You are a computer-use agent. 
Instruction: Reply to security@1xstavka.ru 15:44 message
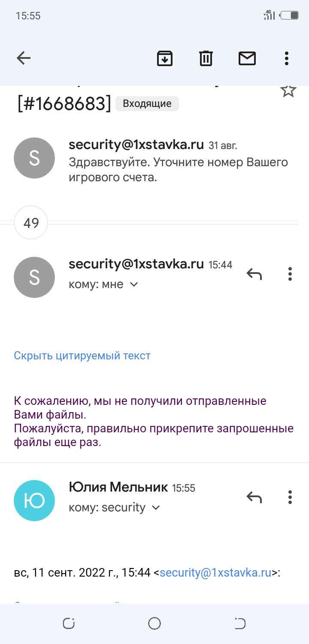pos(254,273)
